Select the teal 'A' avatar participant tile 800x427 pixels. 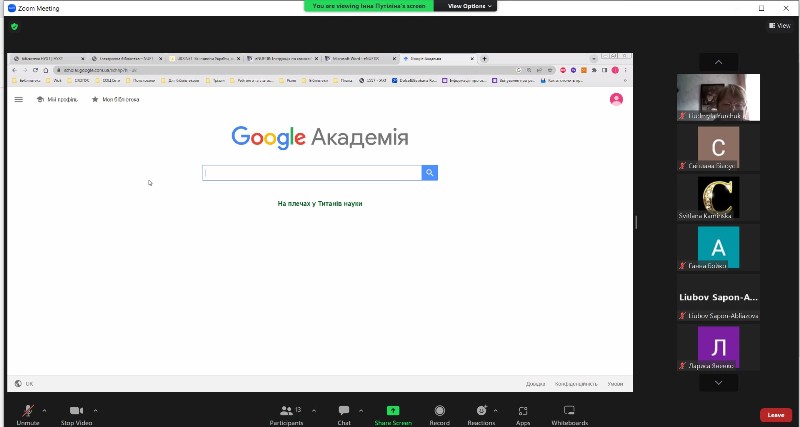718,247
